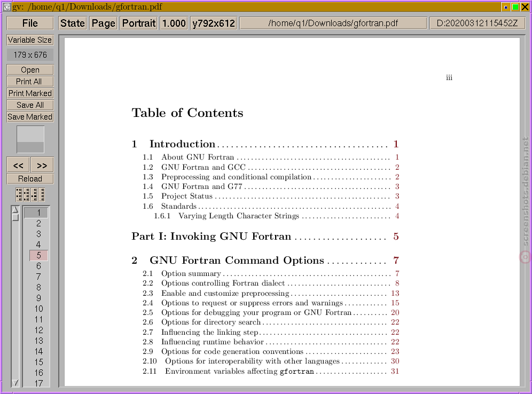Click the gv window menu icon in title bar

pyautogui.click(x=6, y=6)
